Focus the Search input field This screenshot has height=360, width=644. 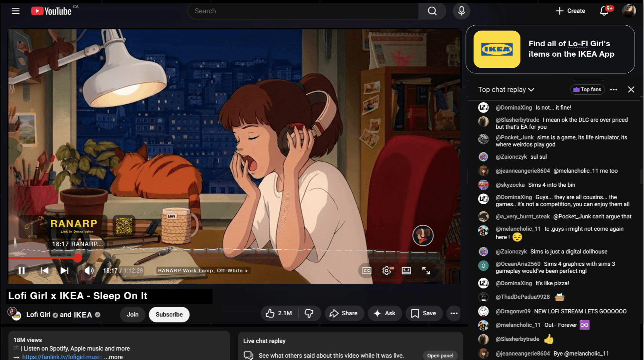(303, 11)
